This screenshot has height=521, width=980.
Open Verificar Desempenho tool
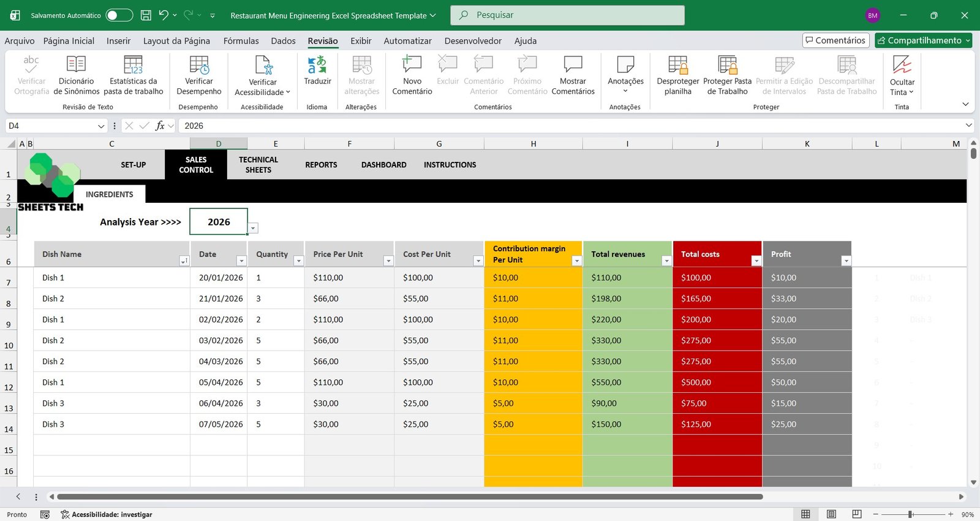pos(199,65)
